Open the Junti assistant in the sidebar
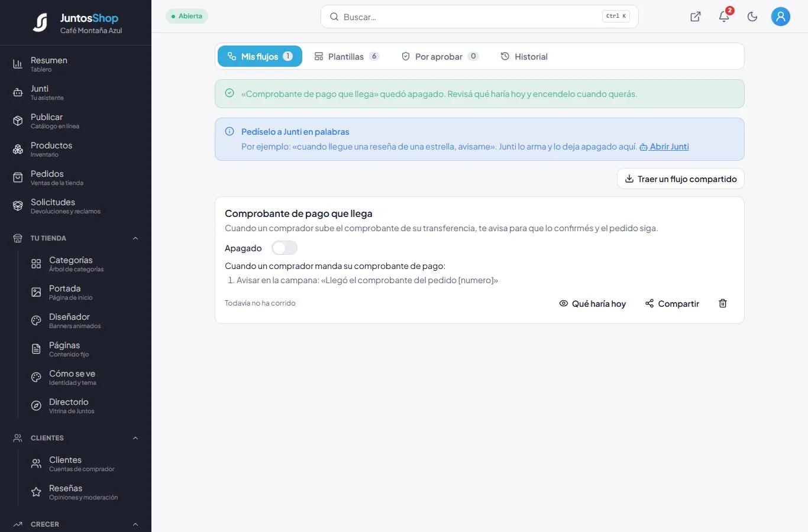Screen dimensions: 808x532 click(x=76, y=92)
